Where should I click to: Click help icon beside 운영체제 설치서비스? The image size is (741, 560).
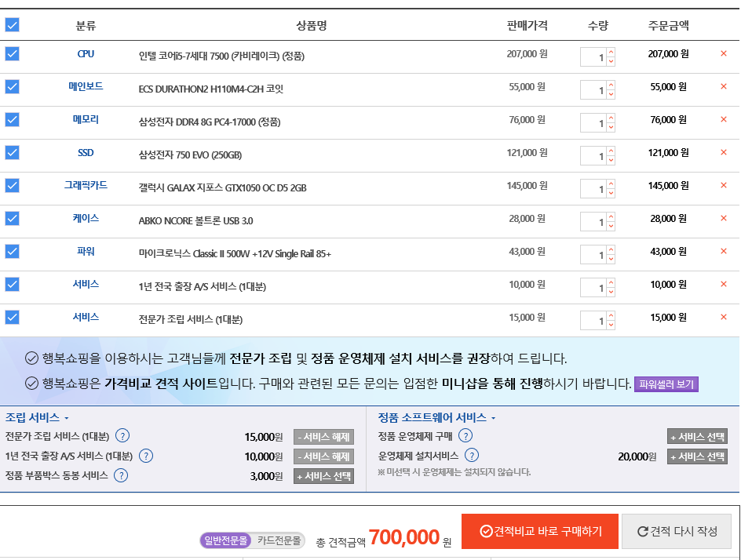coord(471,456)
